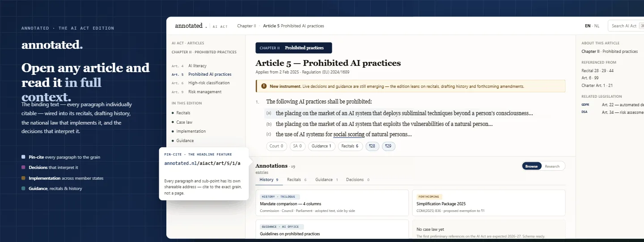Click the Decisions legend purple square

(23, 168)
